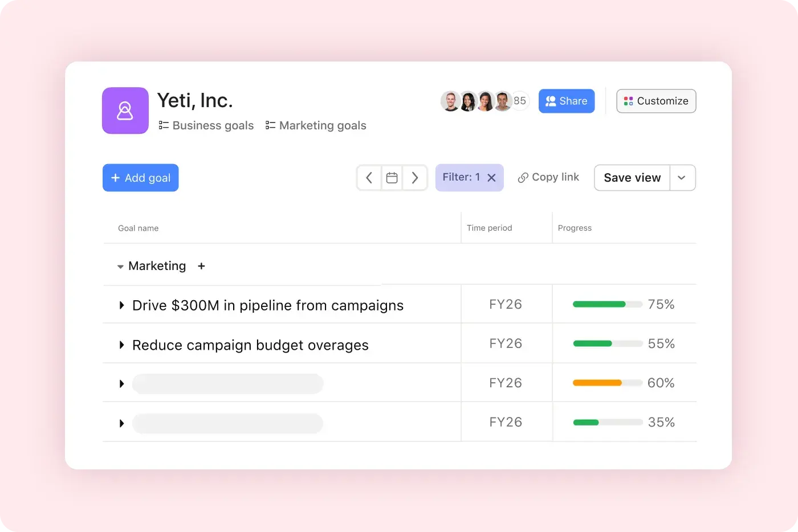798x532 pixels.
Task: Click the Customize grid icon
Action: (x=628, y=101)
